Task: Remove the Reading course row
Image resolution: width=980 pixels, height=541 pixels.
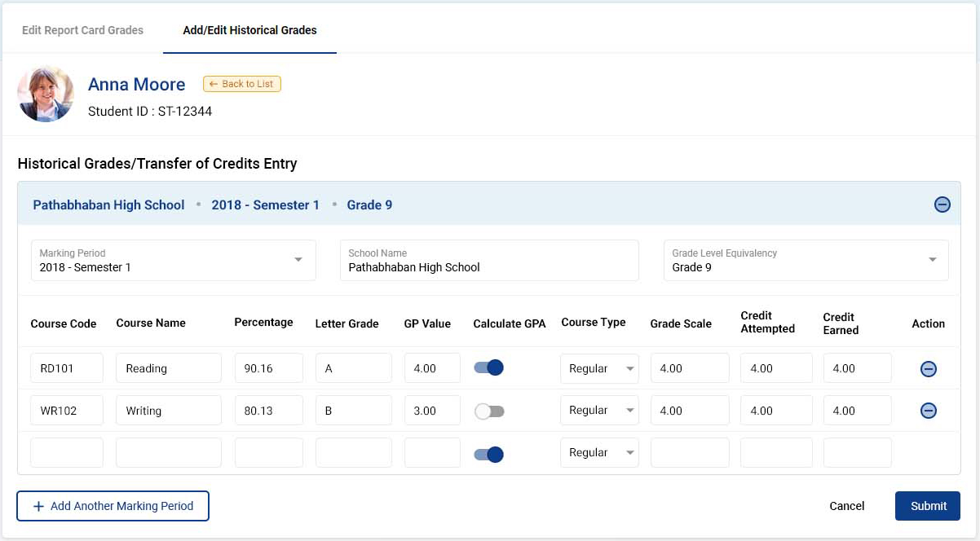Action: 928,369
